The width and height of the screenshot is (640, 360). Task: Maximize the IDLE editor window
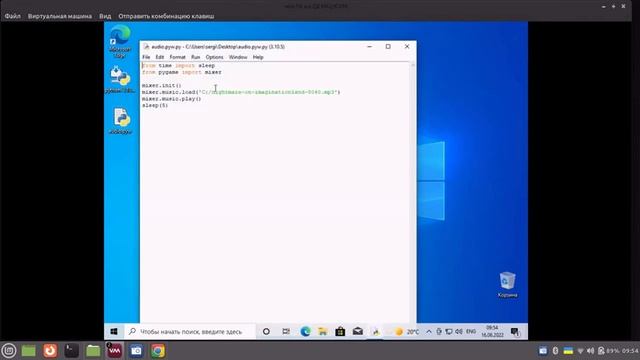[388, 47]
